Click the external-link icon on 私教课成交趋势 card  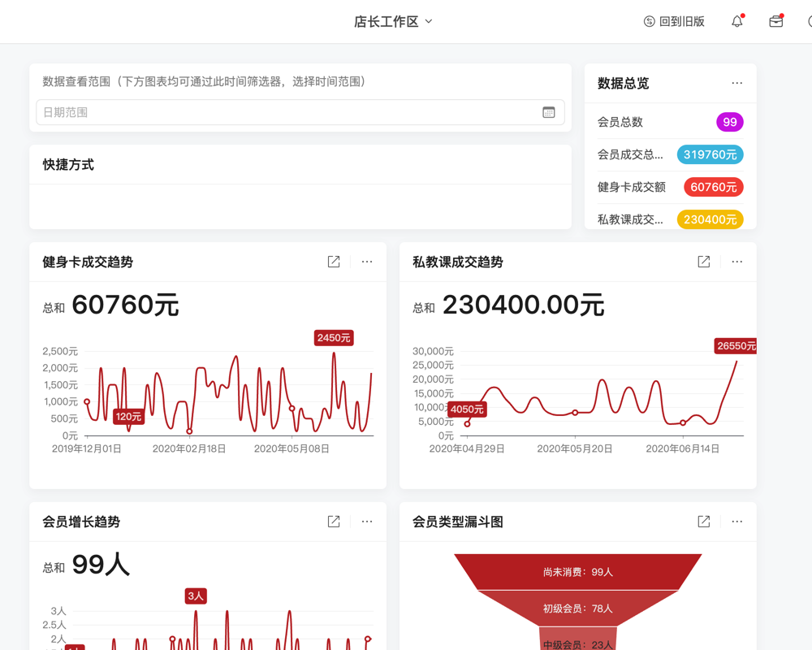702,262
